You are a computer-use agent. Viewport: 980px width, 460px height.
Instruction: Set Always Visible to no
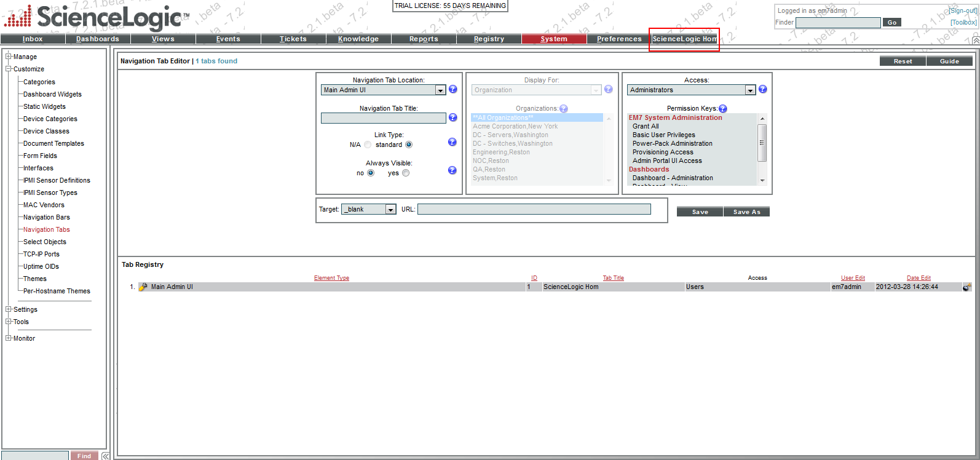tap(371, 173)
